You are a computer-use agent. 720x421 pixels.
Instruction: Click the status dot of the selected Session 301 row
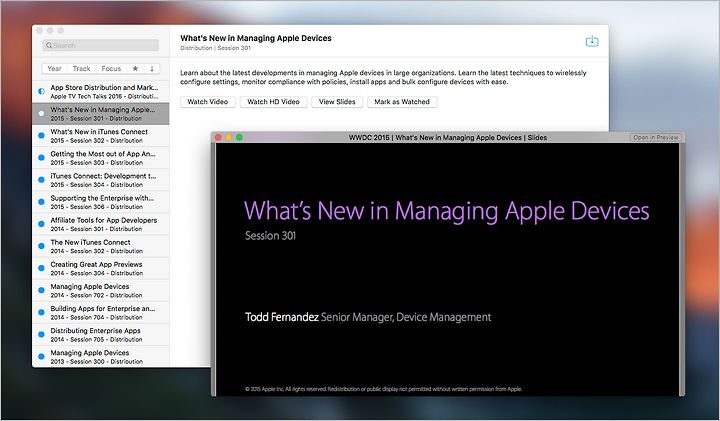tap(41, 113)
